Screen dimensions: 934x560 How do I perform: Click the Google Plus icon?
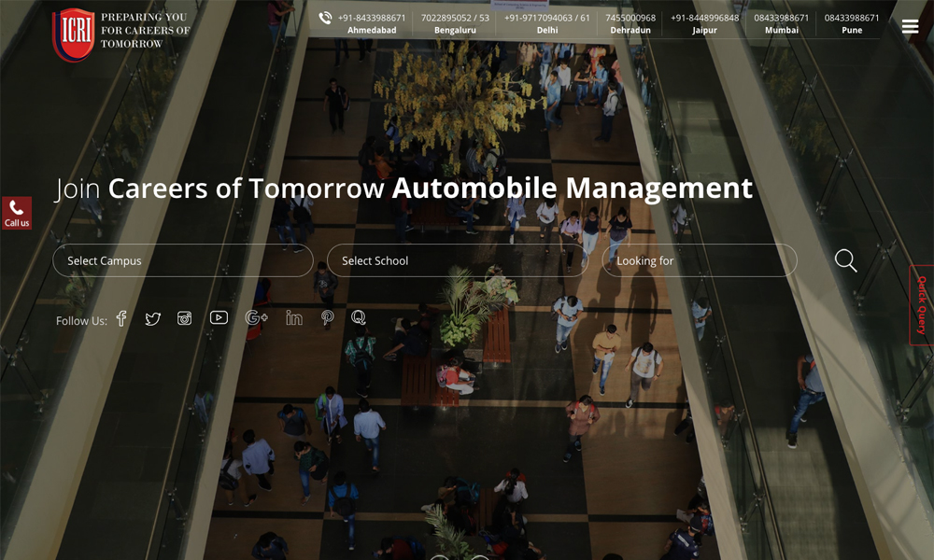coord(256,318)
